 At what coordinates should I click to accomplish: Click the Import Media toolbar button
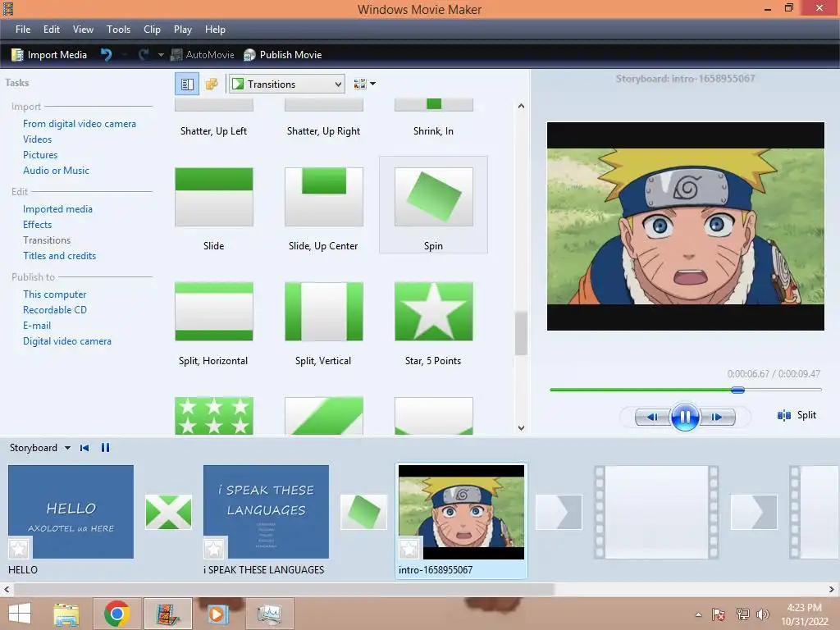click(x=49, y=55)
